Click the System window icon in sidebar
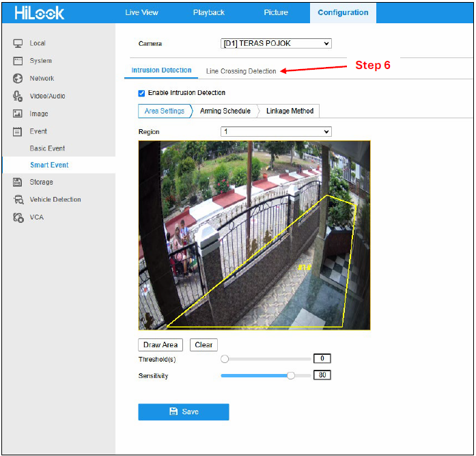The width and height of the screenshot is (476, 456). (x=18, y=61)
